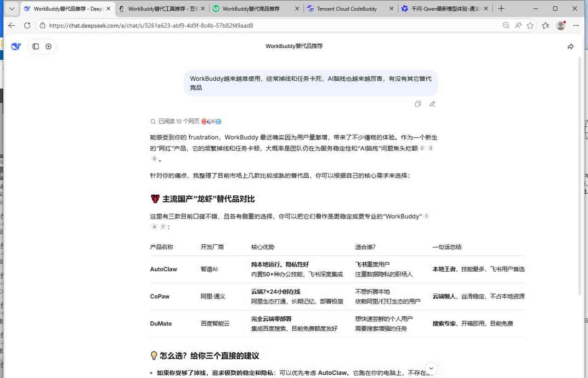Close the DeepSeek tab
Screen dimensions: 588x378
click(x=108, y=9)
